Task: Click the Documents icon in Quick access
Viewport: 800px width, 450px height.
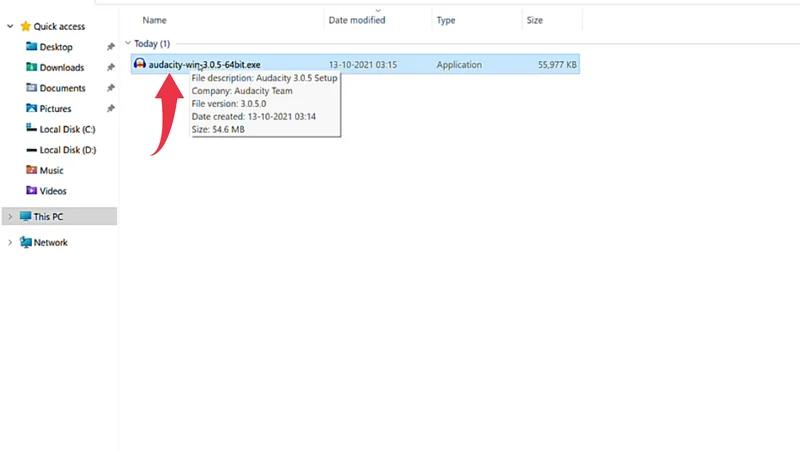Action: tap(31, 88)
